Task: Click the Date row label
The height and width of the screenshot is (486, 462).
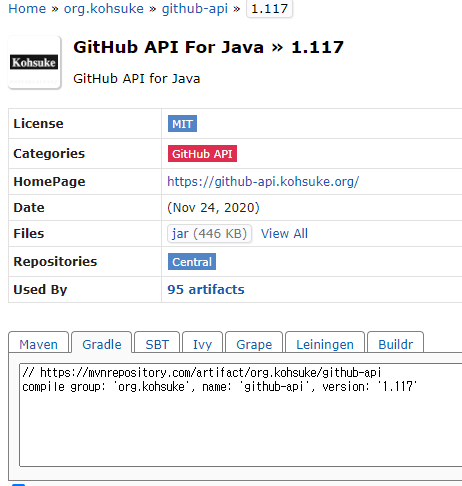Action: [x=29, y=208]
